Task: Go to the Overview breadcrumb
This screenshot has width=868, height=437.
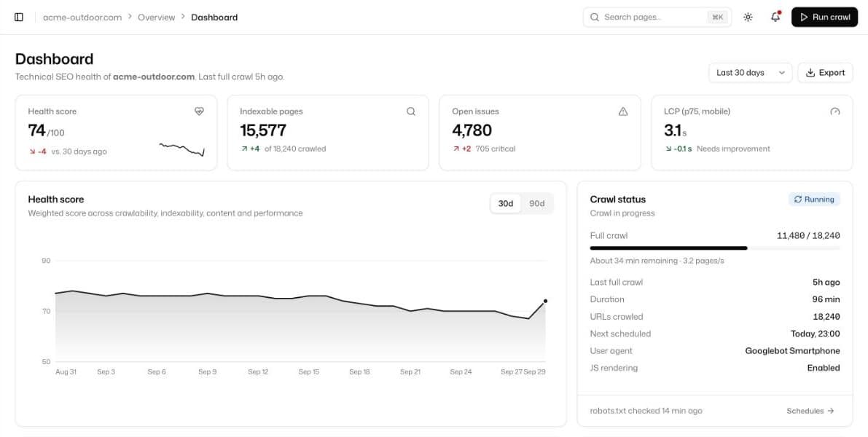Action: tap(156, 17)
